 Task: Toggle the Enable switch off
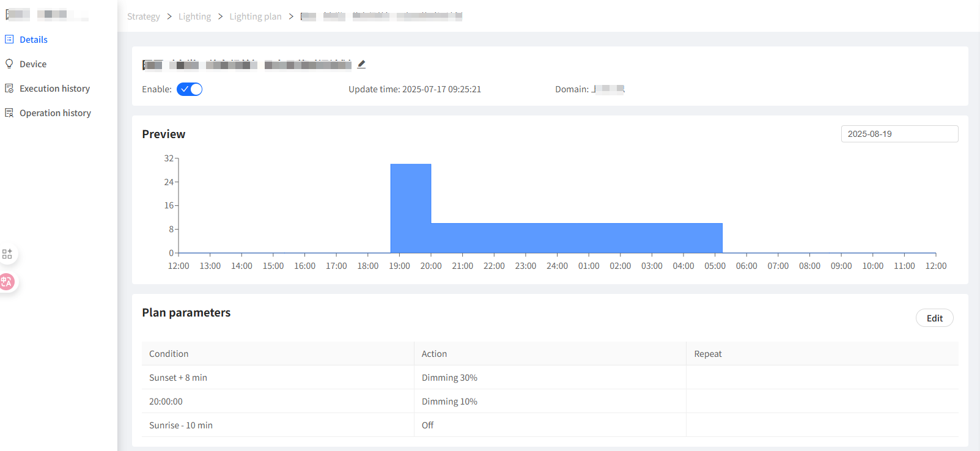pos(190,89)
